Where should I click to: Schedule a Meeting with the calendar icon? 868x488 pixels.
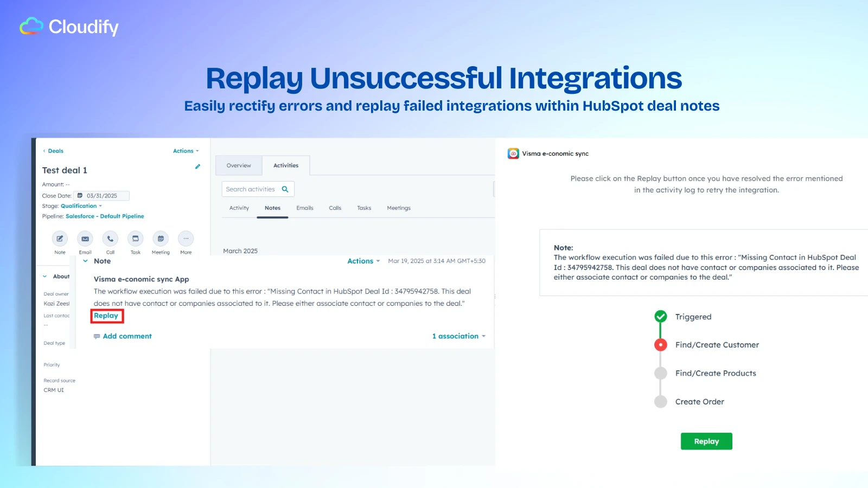pos(161,239)
